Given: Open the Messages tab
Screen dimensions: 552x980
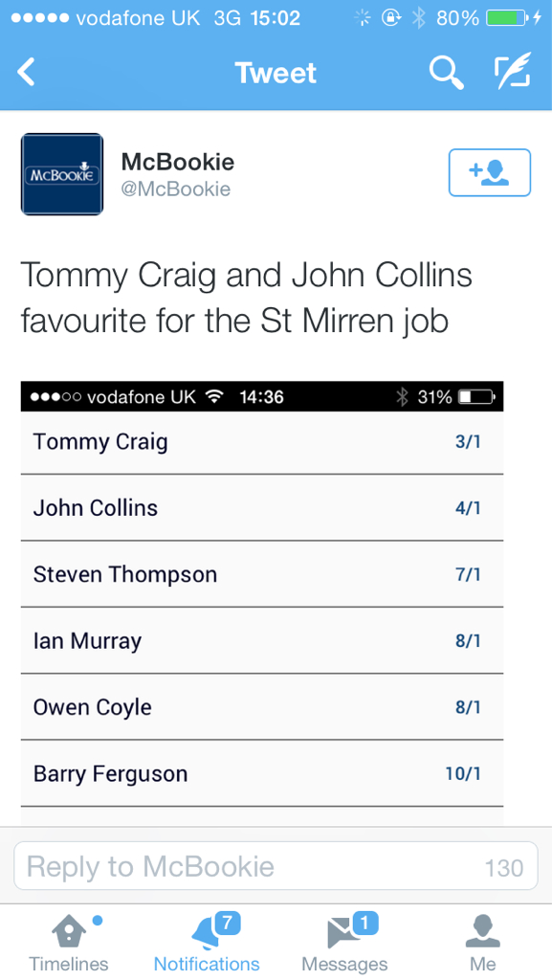Looking at the screenshot, I should coord(344,942).
